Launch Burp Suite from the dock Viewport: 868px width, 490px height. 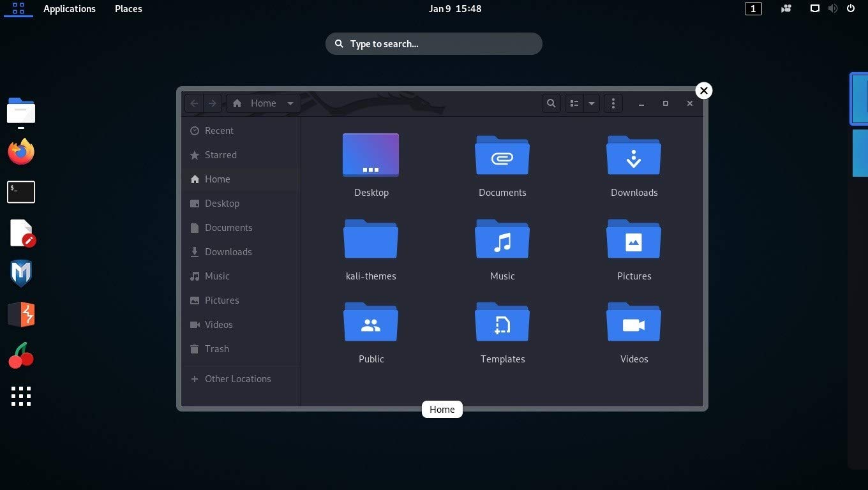tap(21, 315)
